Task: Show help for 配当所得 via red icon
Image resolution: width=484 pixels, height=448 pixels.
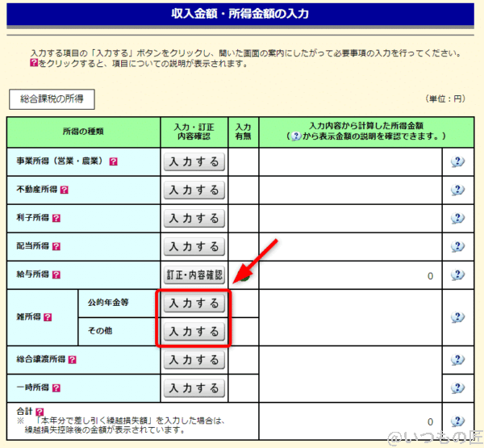Action: 56,247
